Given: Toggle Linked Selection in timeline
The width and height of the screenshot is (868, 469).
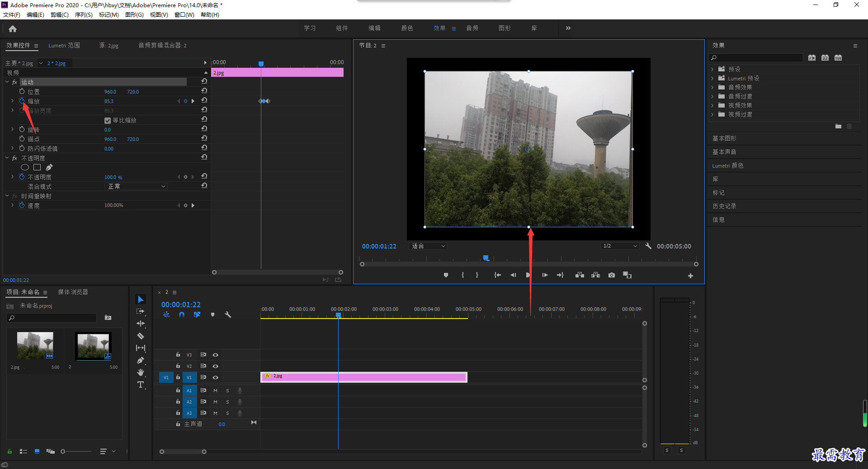Looking at the screenshot, I should click(x=197, y=314).
